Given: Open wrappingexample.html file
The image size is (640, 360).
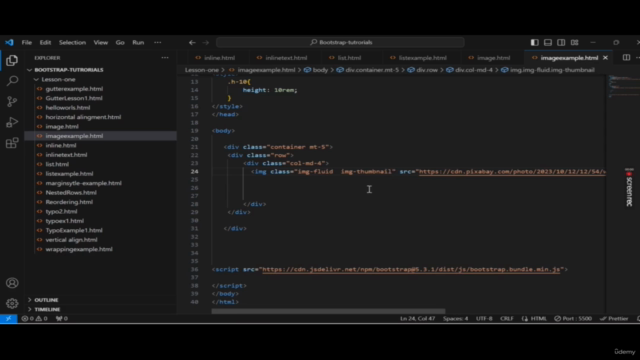Looking at the screenshot, I should (x=79, y=249).
